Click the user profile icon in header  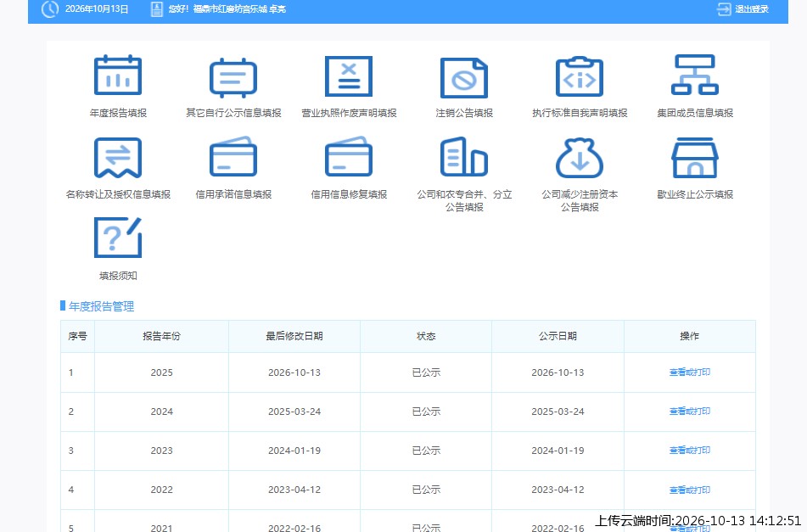157,8
